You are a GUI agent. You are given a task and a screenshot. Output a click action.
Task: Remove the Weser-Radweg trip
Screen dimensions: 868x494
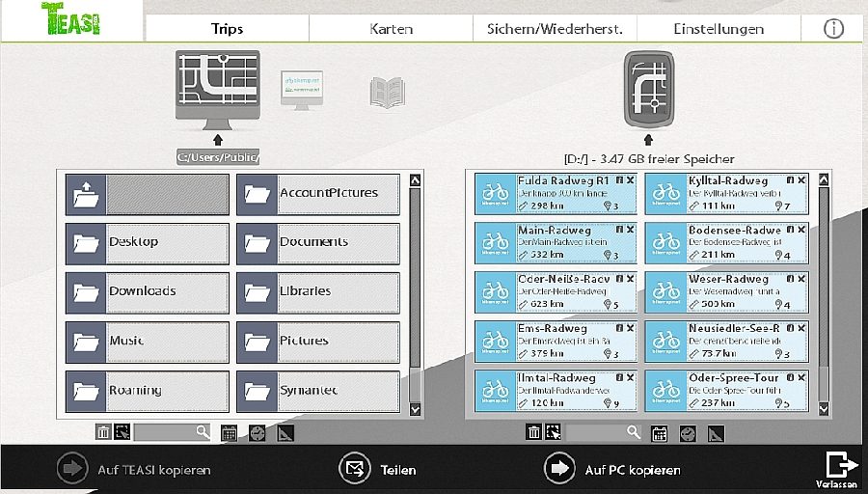point(801,279)
